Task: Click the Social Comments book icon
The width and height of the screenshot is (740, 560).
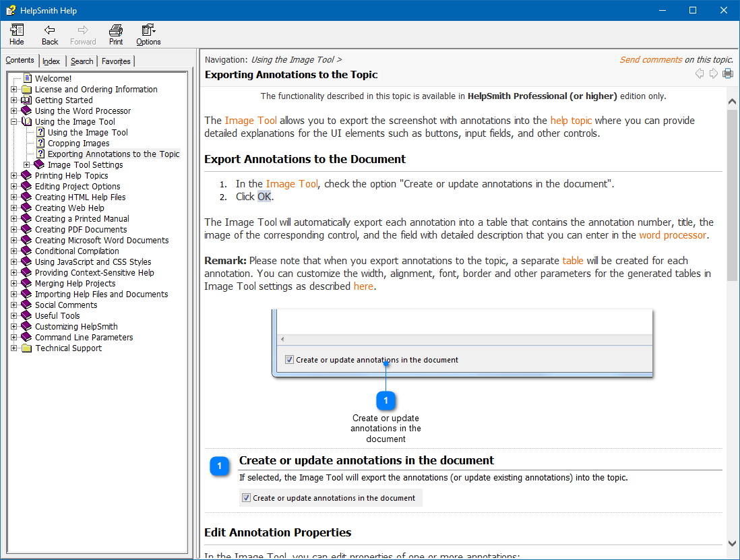Action: [27, 305]
